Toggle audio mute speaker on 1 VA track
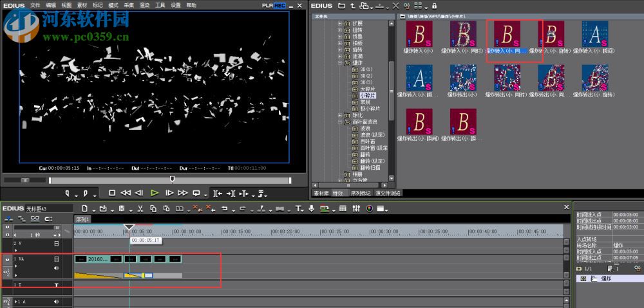 (56, 267)
